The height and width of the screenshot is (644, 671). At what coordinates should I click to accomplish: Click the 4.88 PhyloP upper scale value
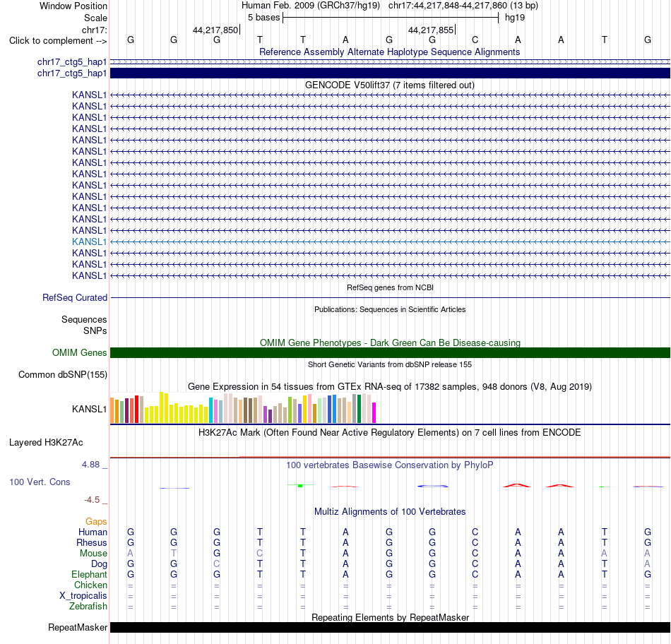click(90, 465)
